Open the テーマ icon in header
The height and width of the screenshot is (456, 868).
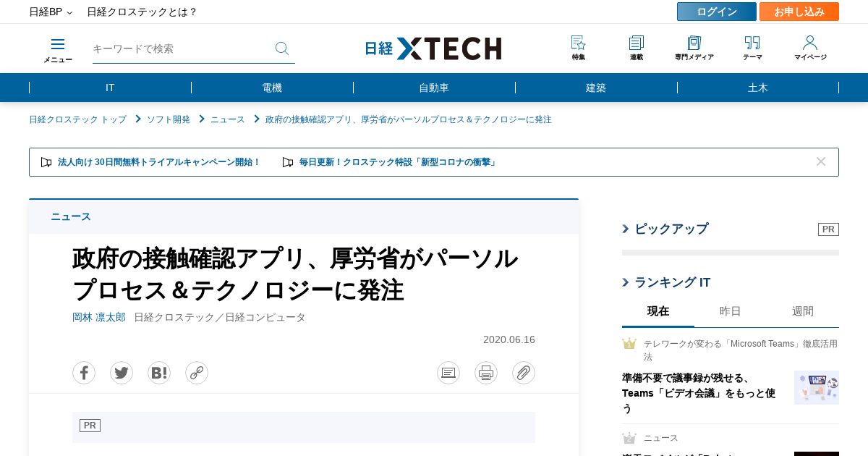752,48
